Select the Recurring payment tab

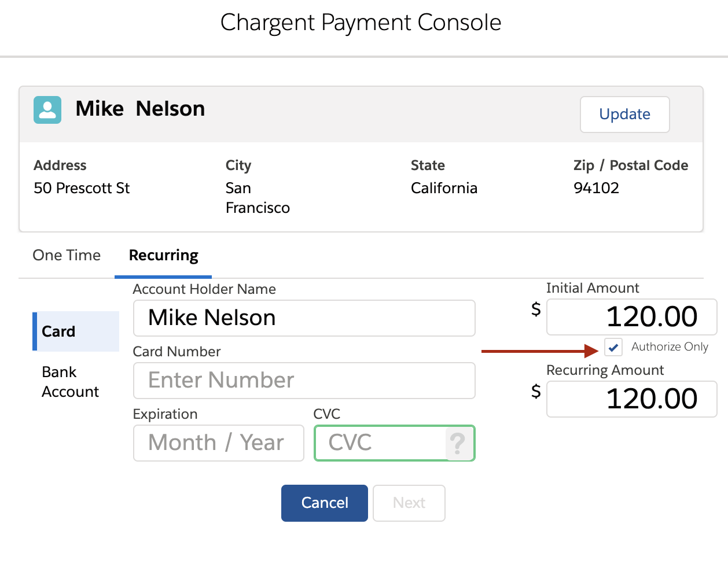[x=163, y=255]
